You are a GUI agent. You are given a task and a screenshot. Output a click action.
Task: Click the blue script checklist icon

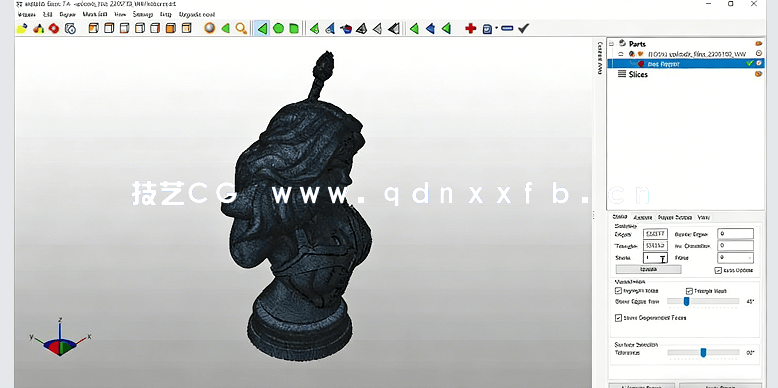pos(487,29)
